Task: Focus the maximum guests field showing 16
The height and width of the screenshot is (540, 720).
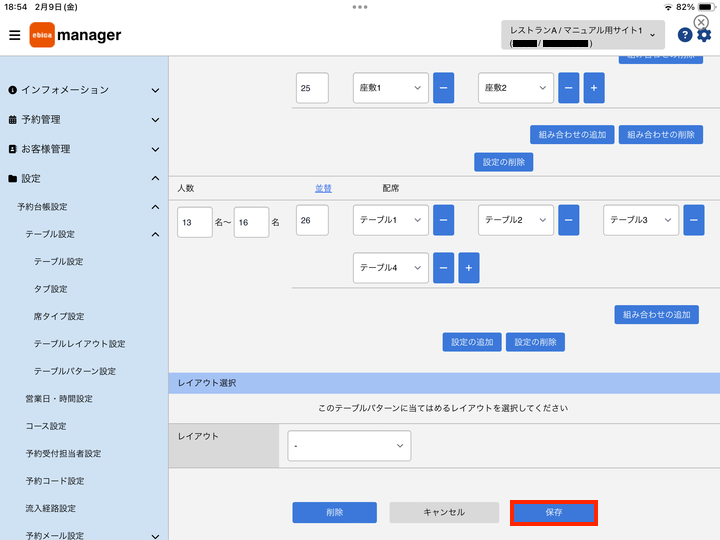Action: point(251,222)
